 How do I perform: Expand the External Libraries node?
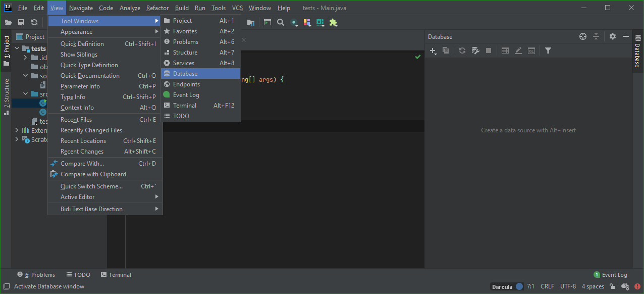coord(17,130)
